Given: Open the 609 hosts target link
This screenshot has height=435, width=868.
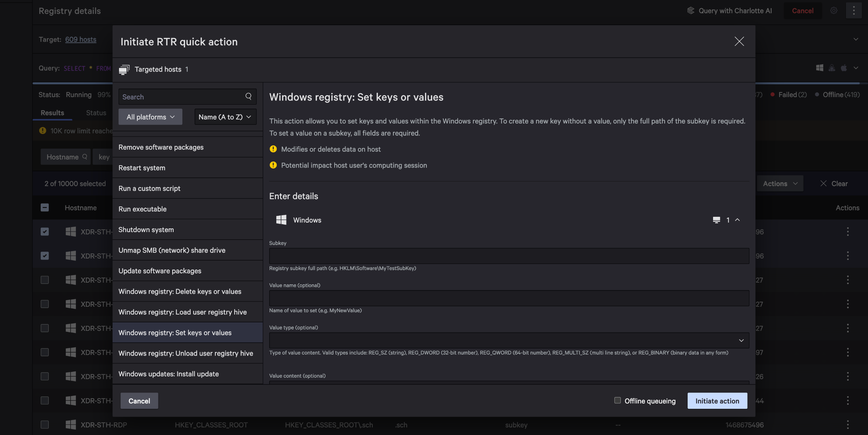Looking at the screenshot, I should click(x=81, y=39).
